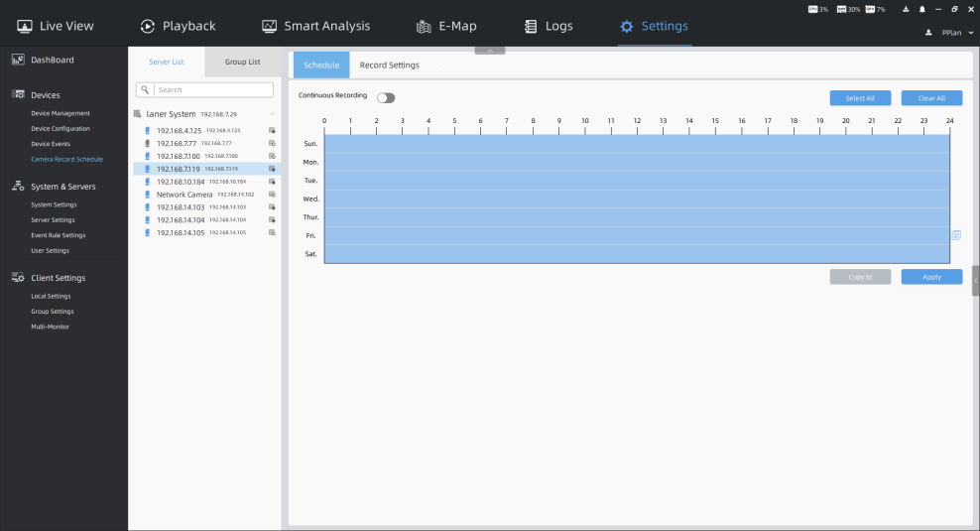The width and height of the screenshot is (980, 531).
Task: Click the schedule icon beside 192.168.4.125
Action: 272,131
